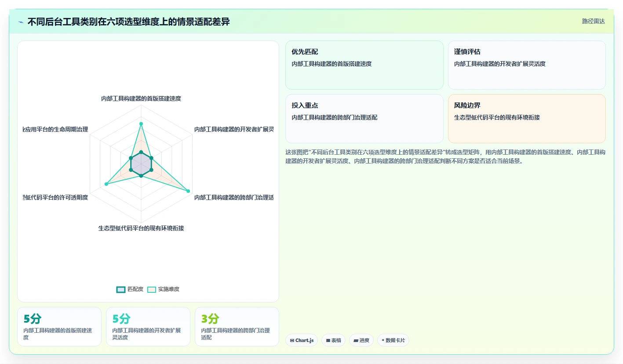The image size is (623, 364).
Task: Toggle the 匹配度 legend swatch
Action: (121, 289)
